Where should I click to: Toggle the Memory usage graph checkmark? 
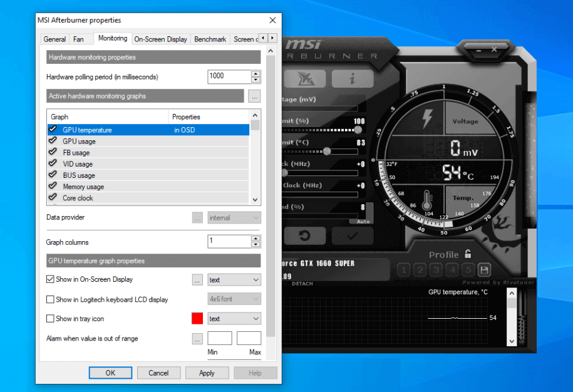(x=53, y=186)
